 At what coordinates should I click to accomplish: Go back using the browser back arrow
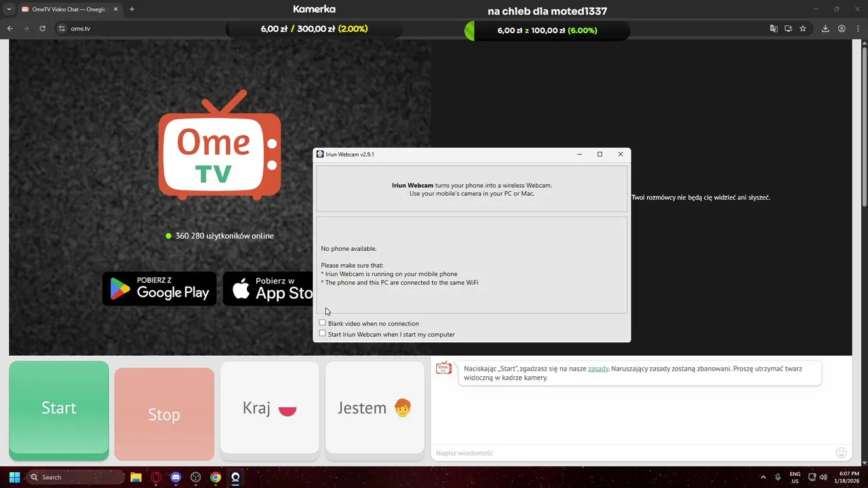pos(9,28)
